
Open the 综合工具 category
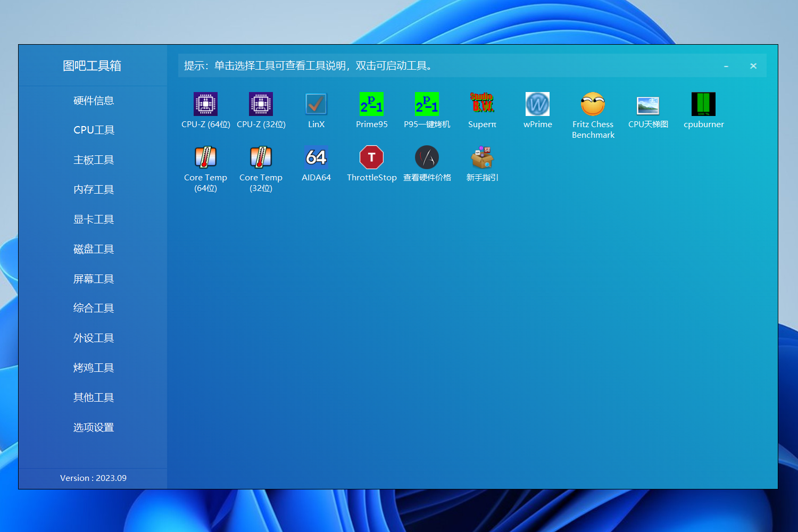[94, 308]
